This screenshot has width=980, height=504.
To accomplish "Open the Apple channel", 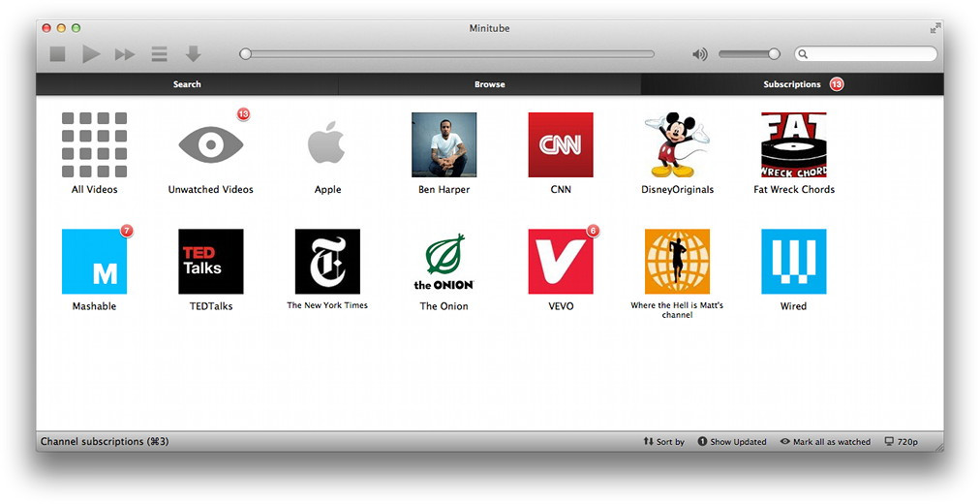I will tap(327, 142).
